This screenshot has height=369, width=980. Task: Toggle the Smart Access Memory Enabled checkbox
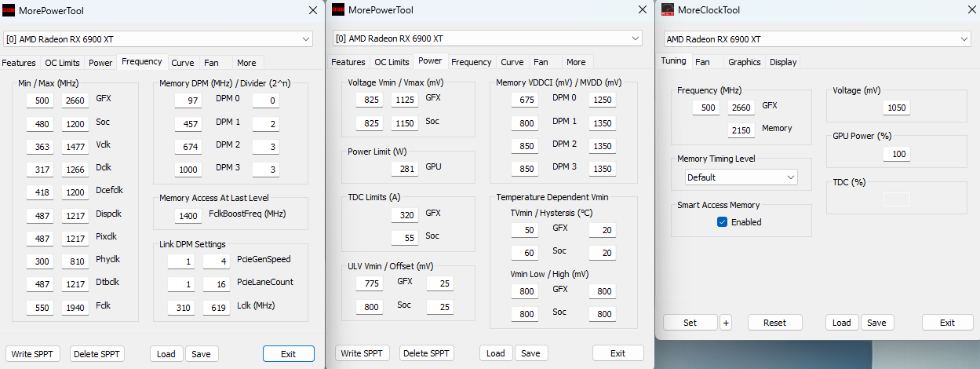tap(722, 222)
